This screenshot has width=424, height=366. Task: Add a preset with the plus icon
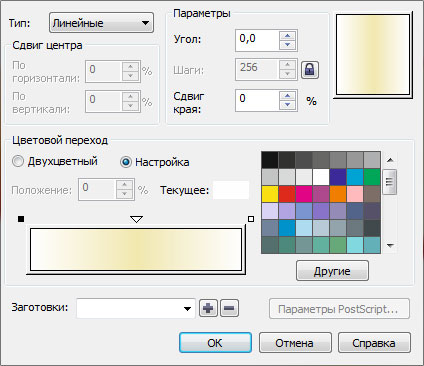pos(208,308)
